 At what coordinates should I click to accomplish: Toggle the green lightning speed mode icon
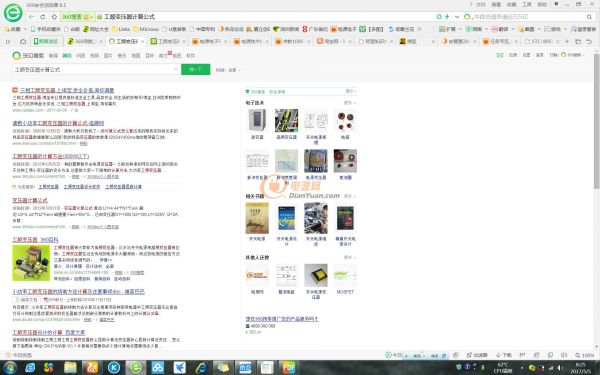(447, 17)
